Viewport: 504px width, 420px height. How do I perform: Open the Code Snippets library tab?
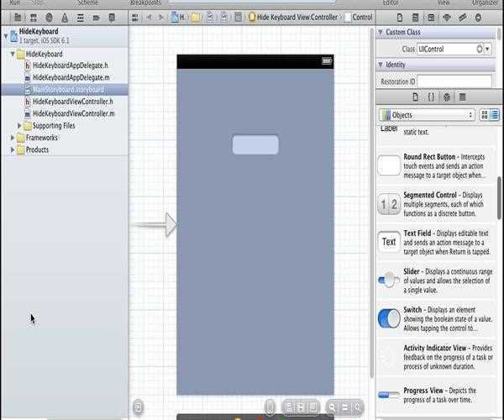[431, 97]
